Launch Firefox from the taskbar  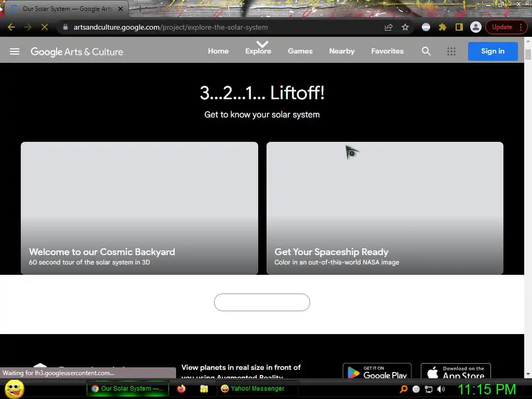pos(181,389)
